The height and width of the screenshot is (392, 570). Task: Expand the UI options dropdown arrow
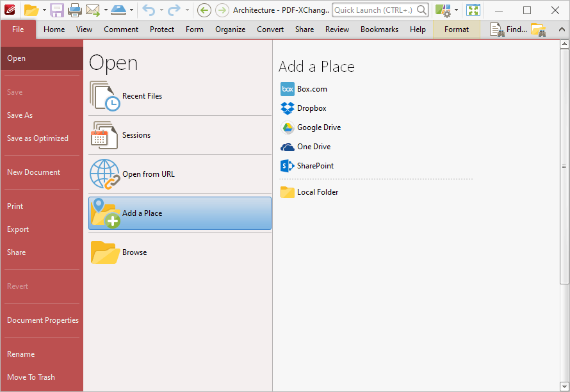click(456, 10)
